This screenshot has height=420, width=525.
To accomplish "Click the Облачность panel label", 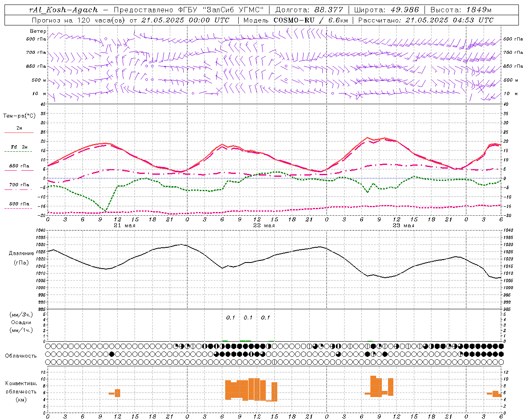I will 21,356.
